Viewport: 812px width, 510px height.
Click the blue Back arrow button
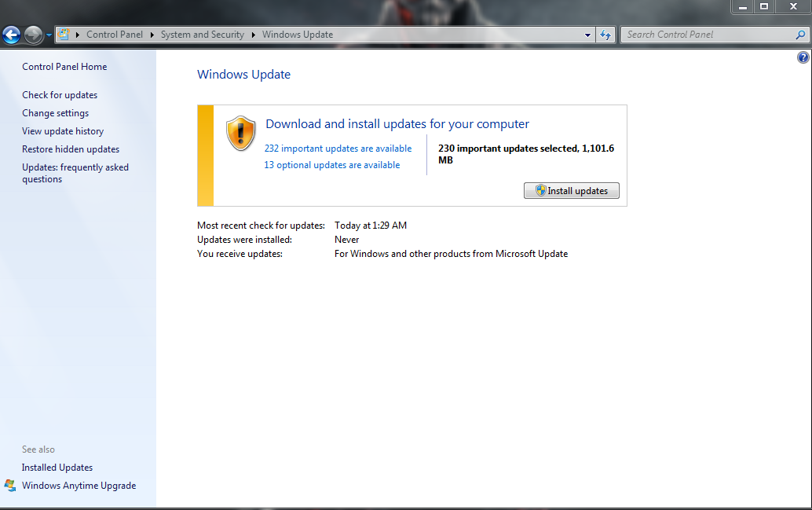12,35
